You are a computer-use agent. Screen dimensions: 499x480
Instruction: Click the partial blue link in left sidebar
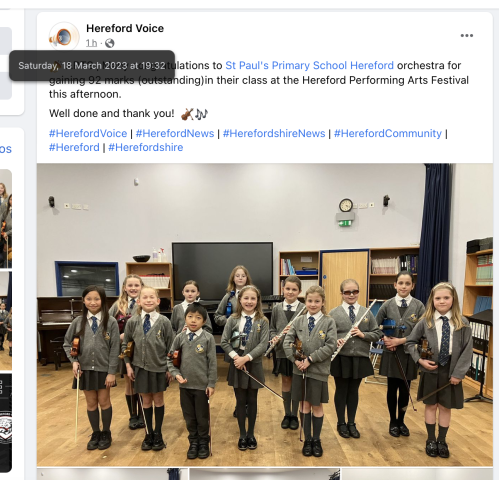6,149
